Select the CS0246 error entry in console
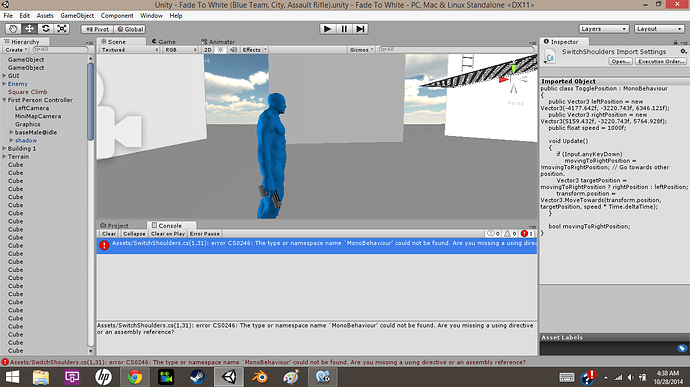 click(317, 246)
